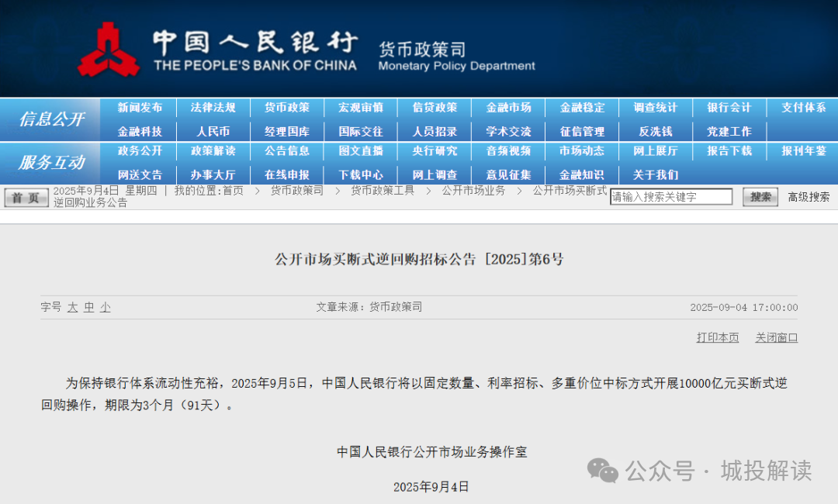
Task: Click 打印本页 to print page
Action: 718,337
